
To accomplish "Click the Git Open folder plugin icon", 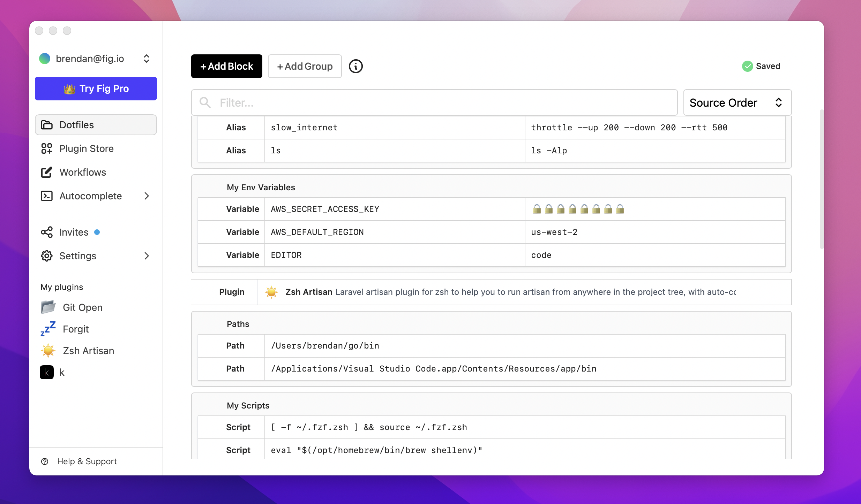I will click(48, 307).
